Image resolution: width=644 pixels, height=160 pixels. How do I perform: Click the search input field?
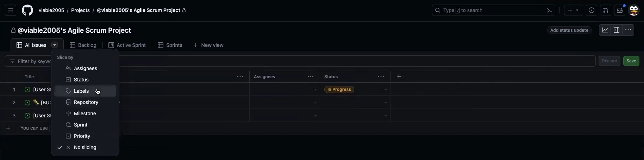point(489,10)
